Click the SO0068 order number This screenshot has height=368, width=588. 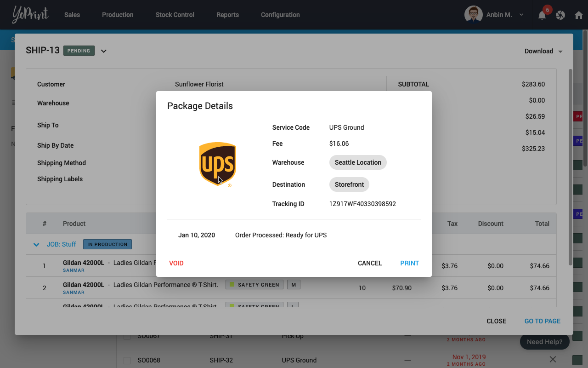pyautogui.click(x=149, y=360)
